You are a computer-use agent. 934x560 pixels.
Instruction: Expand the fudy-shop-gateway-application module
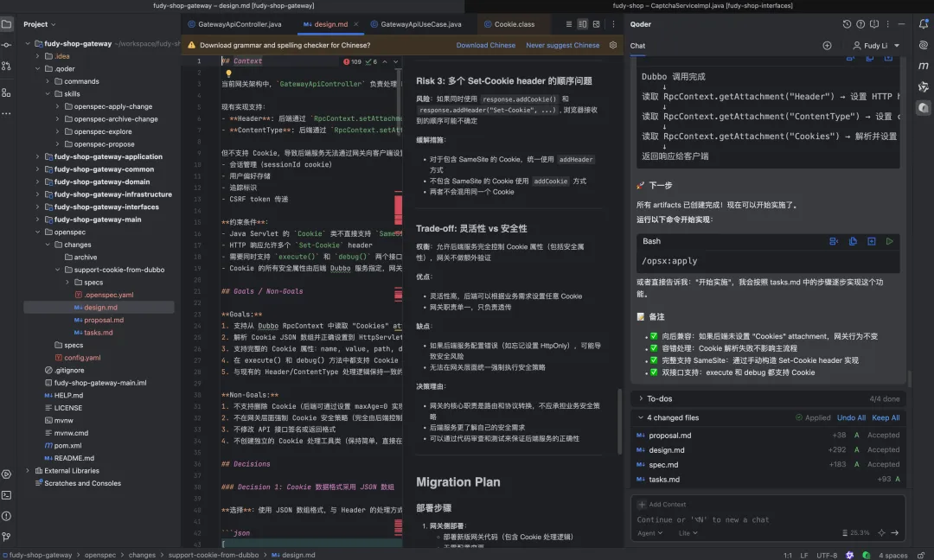coord(37,156)
